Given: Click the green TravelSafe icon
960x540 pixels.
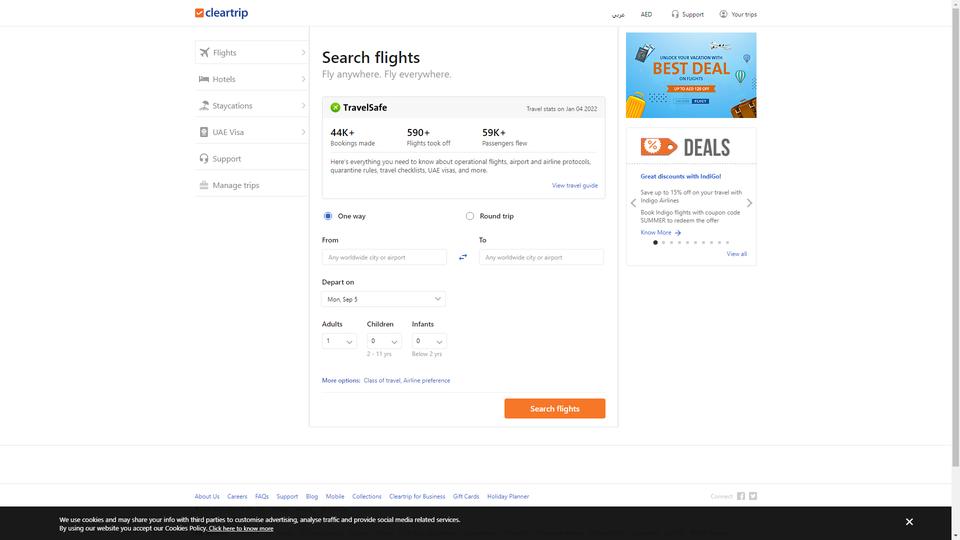Looking at the screenshot, I should [335, 108].
